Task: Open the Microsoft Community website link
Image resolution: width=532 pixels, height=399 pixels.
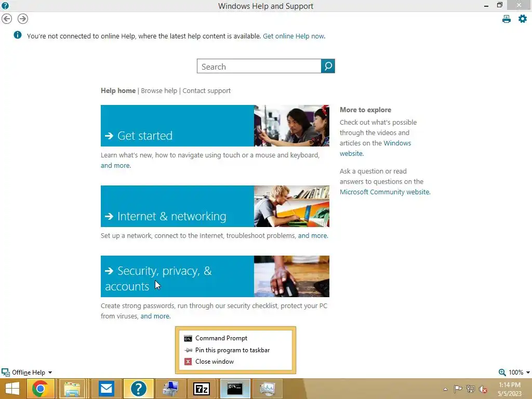Action: click(385, 192)
